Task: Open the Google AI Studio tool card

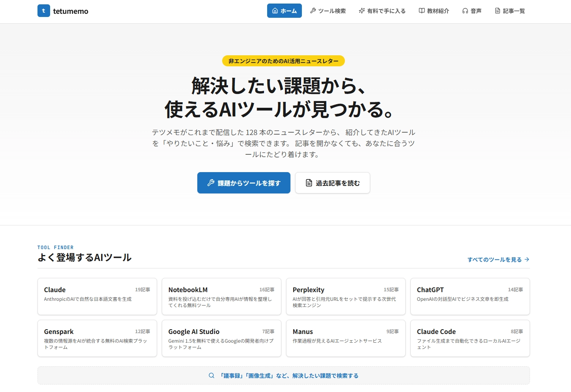Action: (221, 338)
